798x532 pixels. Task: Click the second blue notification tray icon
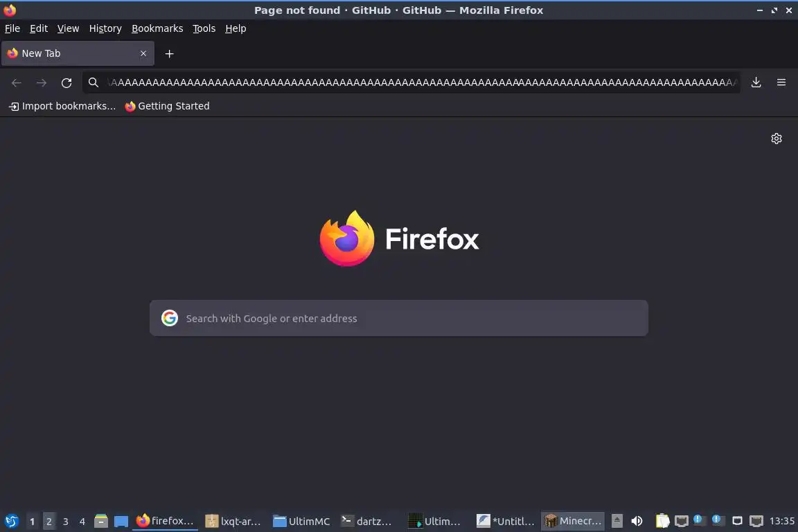(716, 520)
